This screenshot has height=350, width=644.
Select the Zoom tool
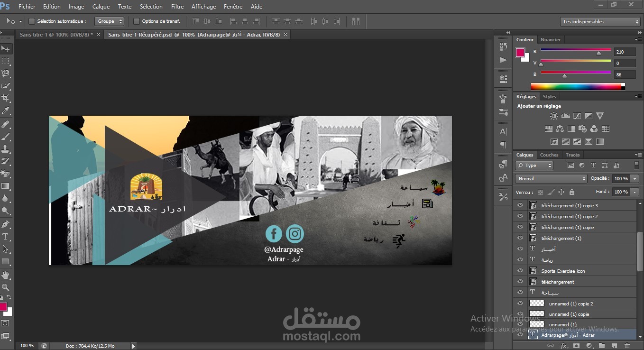[6, 287]
